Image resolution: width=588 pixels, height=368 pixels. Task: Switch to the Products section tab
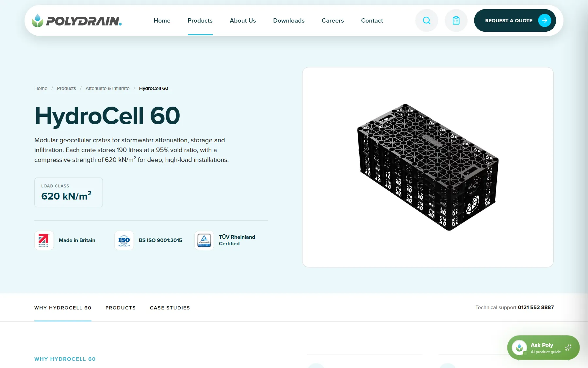click(121, 308)
